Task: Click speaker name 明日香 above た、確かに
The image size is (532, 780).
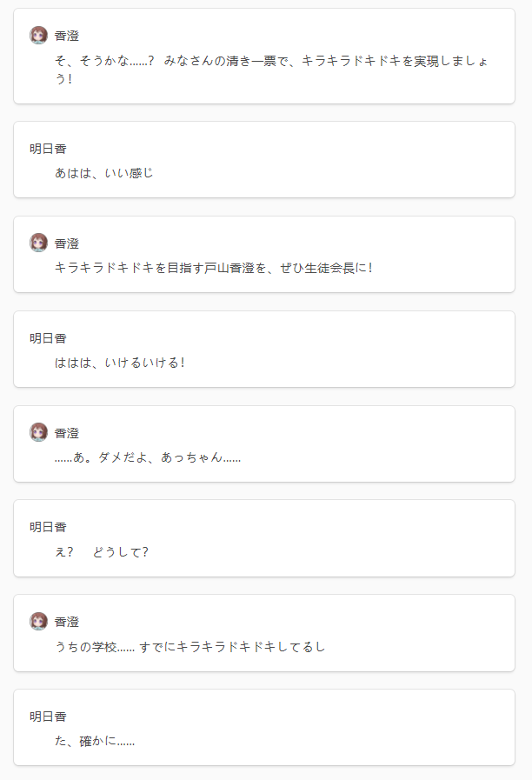Action: tap(48, 717)
